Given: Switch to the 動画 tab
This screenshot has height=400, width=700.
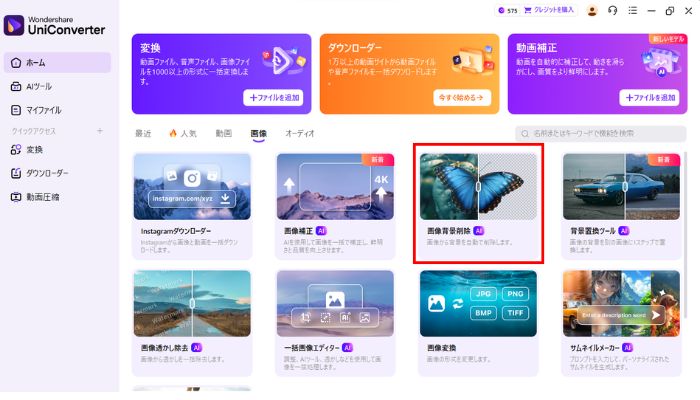Looking at the screenshot, I should pos(223,133).
